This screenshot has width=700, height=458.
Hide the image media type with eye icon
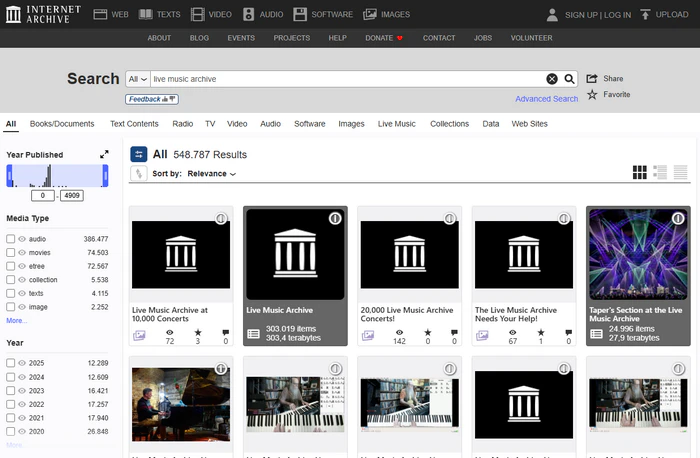(x=22, y=307)
